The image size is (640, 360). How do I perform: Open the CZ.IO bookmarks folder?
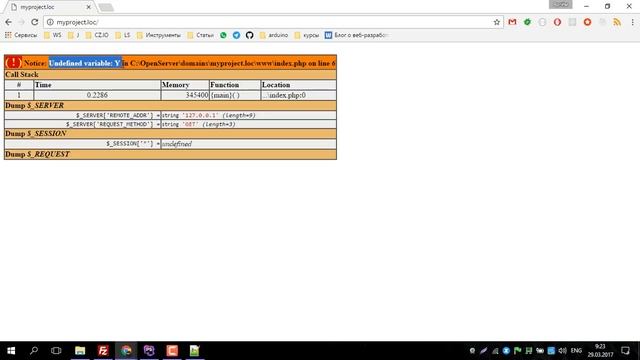pyautogui.click(x=97, y=35)
